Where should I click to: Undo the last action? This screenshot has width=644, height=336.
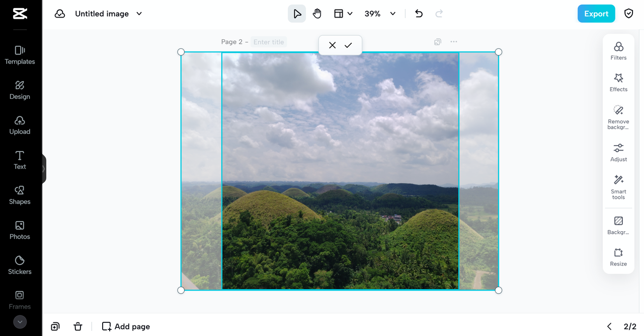pos(419,14)
